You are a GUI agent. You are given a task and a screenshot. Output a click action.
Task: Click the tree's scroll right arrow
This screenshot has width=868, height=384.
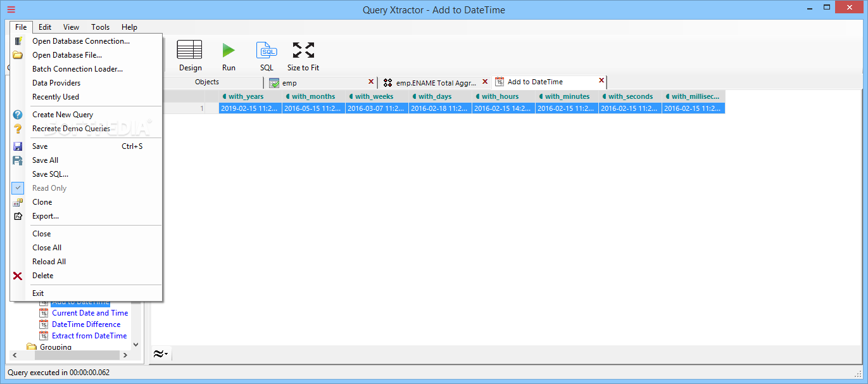coord(125,355)
